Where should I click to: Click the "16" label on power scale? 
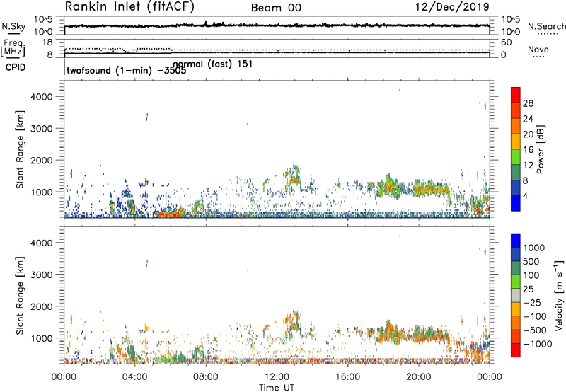click(528, 150)
